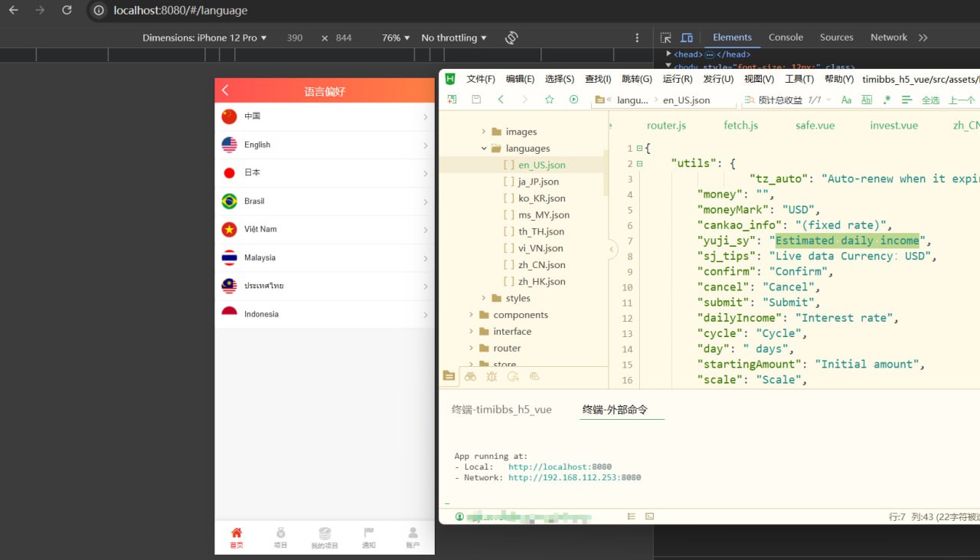Toggle the case-sensitive Aa search option
Screen dimensions: 980x560
coord(846,100)
